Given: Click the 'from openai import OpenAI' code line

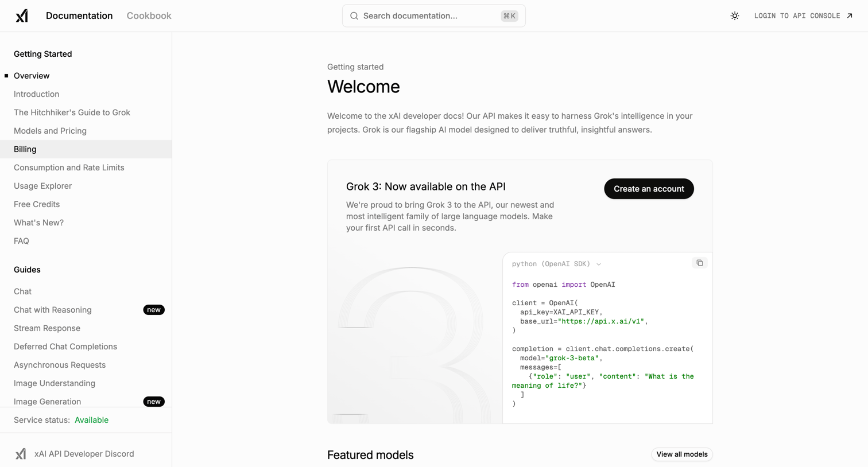Looking at the screenshot, I should pyautogui.click(x=563, y=285).
